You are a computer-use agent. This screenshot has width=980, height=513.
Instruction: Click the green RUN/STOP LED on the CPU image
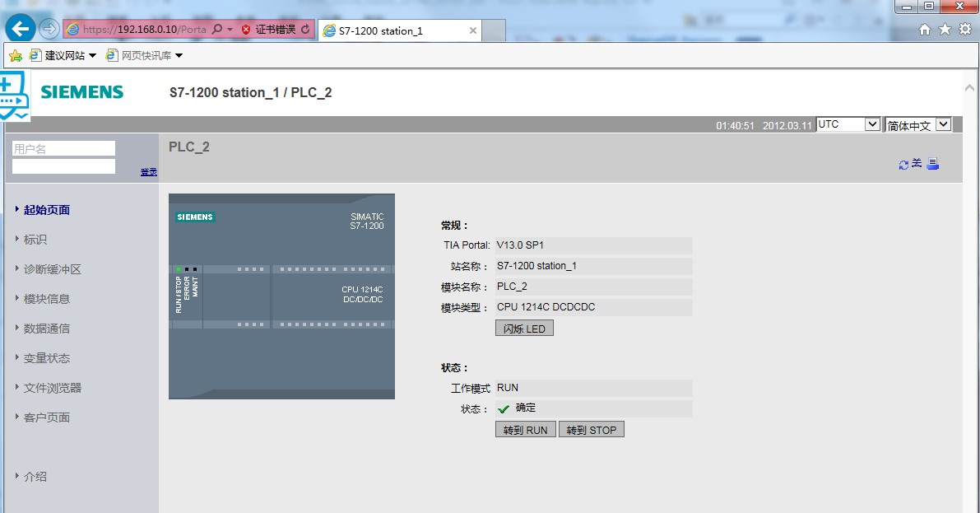178,269
